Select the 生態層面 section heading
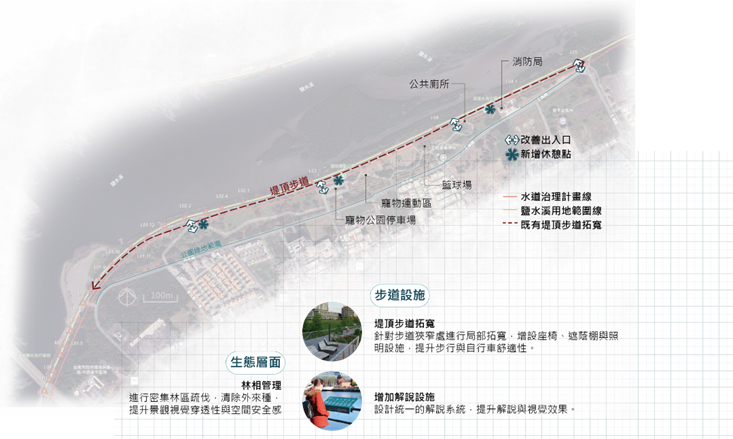Viewport: 733px width, 439px height. pos(253,361)
